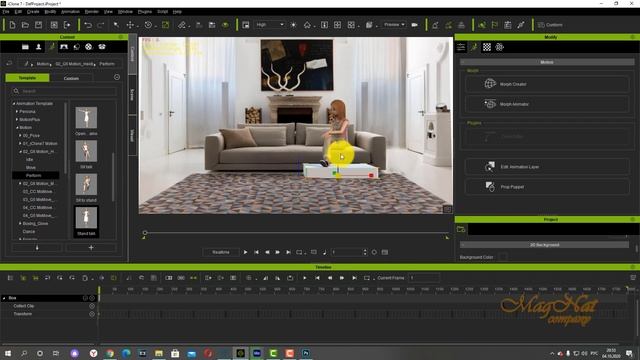The height and width of the screenshot is (360, 640).
Task: Click the Home camera view icon
Action: (307, 25)
